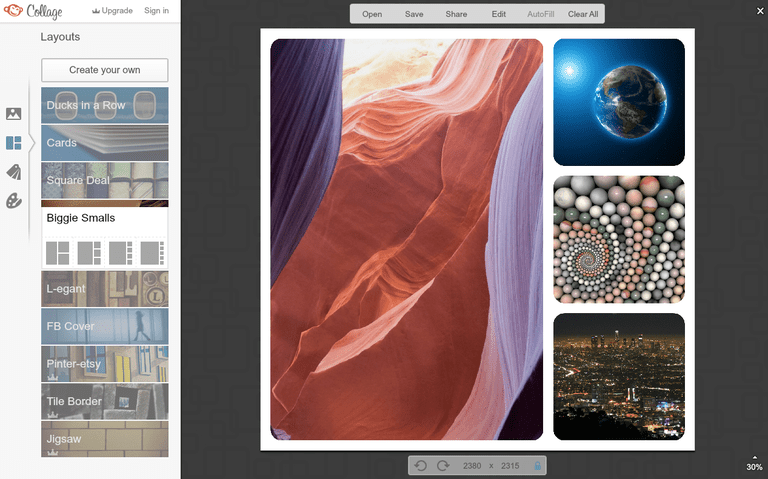768x479 pixels.
Task: Edit the collage width value 2380
Action: [x=472, y=466]
